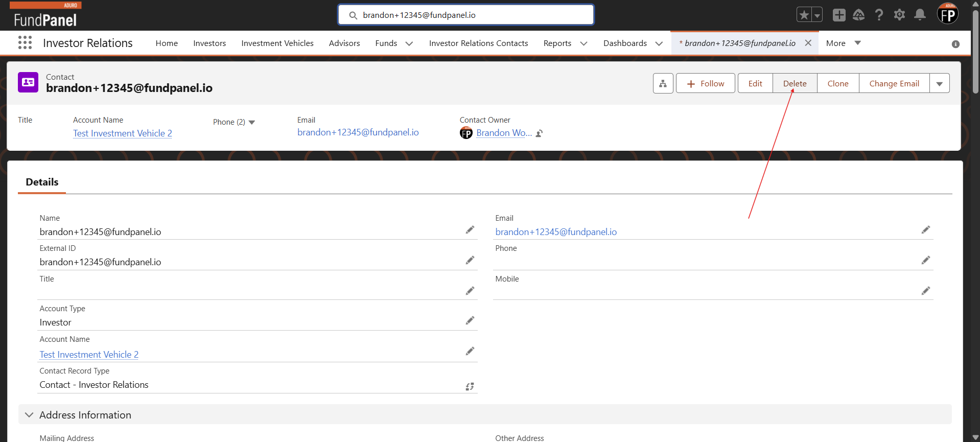Click the Email link in Details
The width and height of the screenshot is (980, 442).
click(556, 232)
